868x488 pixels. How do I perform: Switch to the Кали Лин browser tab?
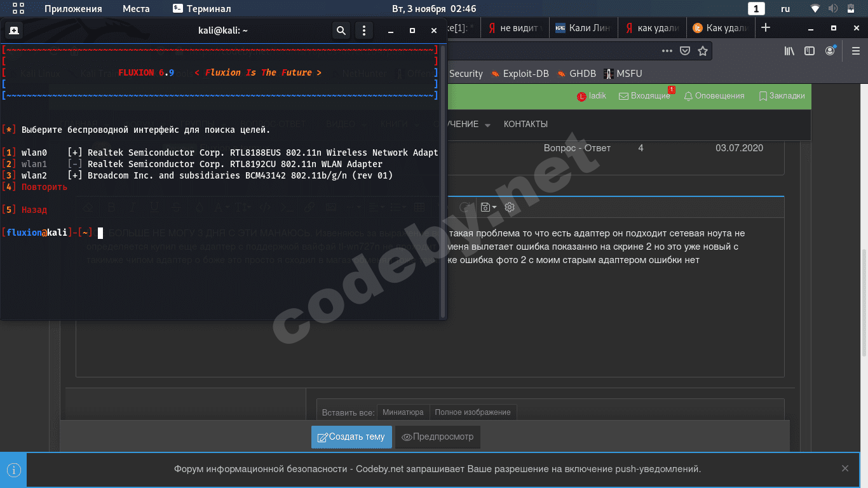[582, 28]
